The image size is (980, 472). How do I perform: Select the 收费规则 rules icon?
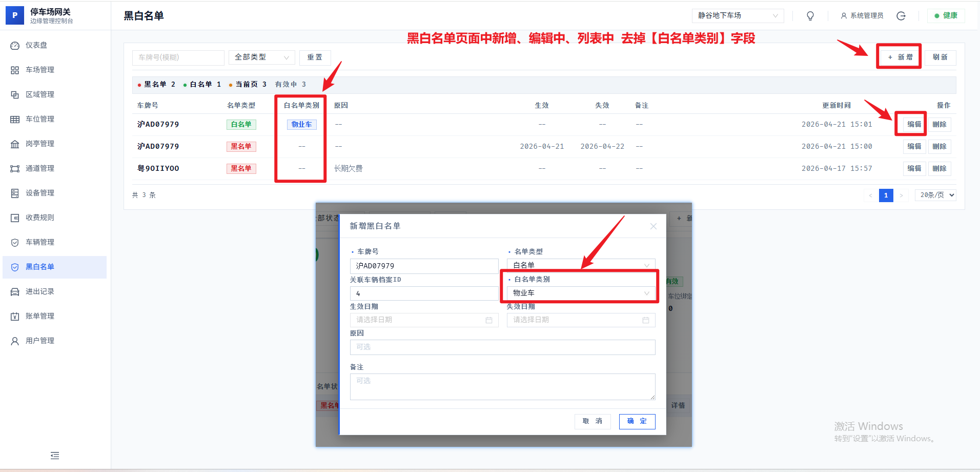(x=14, y=218)
